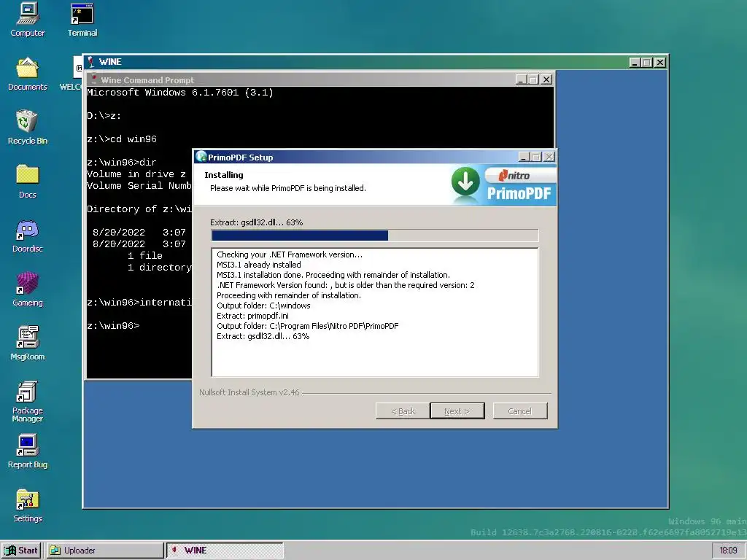Image resolution: width=747 pixels, height=560 pixels.
Task: Click 'Microsoft Windows 6.1.7601 (3.1)' line
Action: coord(180,93)
